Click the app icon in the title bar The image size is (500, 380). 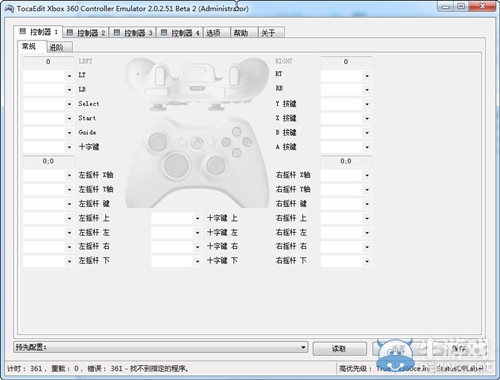tap(9, 8)
